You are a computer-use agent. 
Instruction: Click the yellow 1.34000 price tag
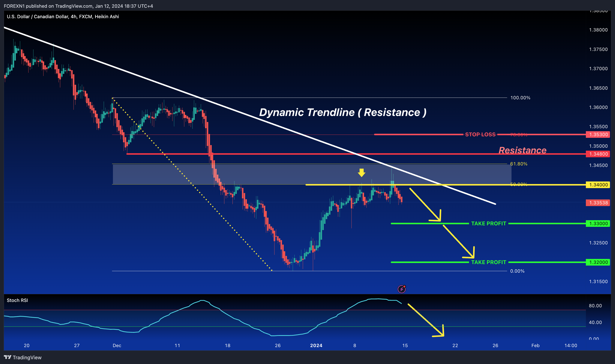pyautogui.click(x=598, y=185)
